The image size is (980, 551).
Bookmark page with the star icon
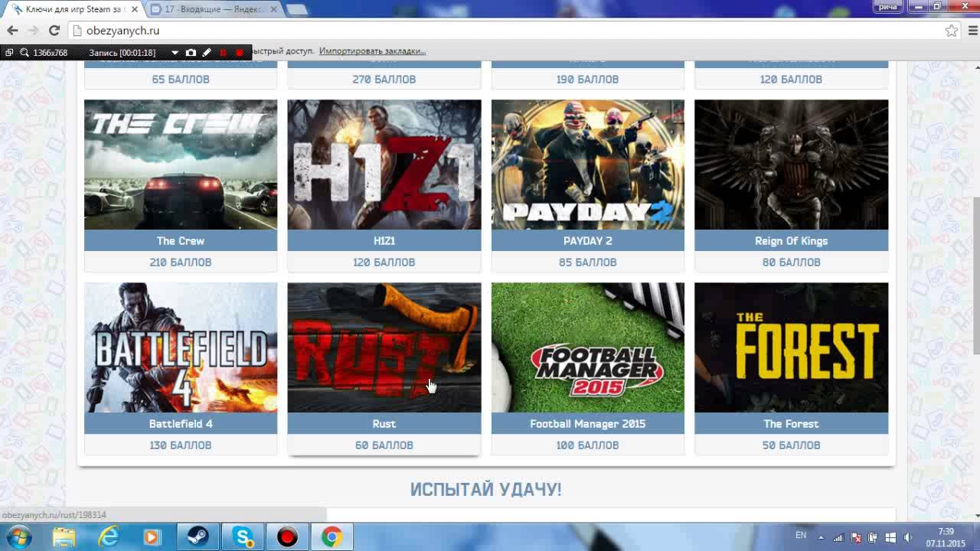(x=951, y=31)
